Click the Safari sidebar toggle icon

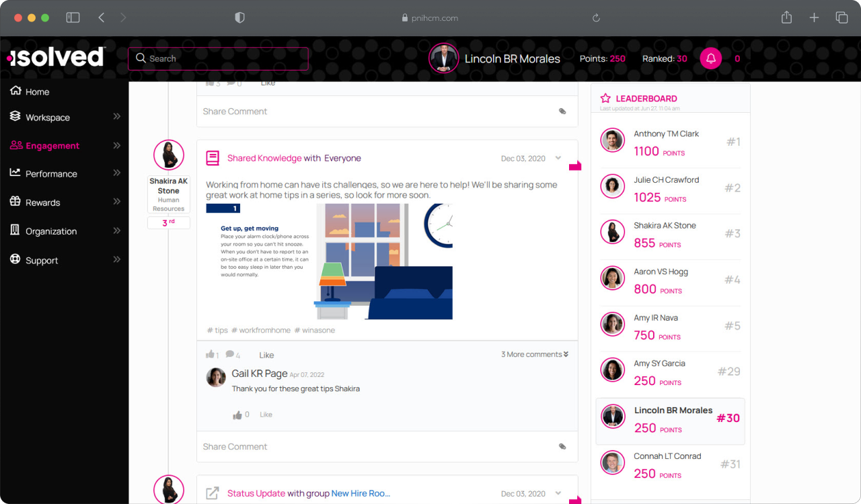tap(73, 18)
